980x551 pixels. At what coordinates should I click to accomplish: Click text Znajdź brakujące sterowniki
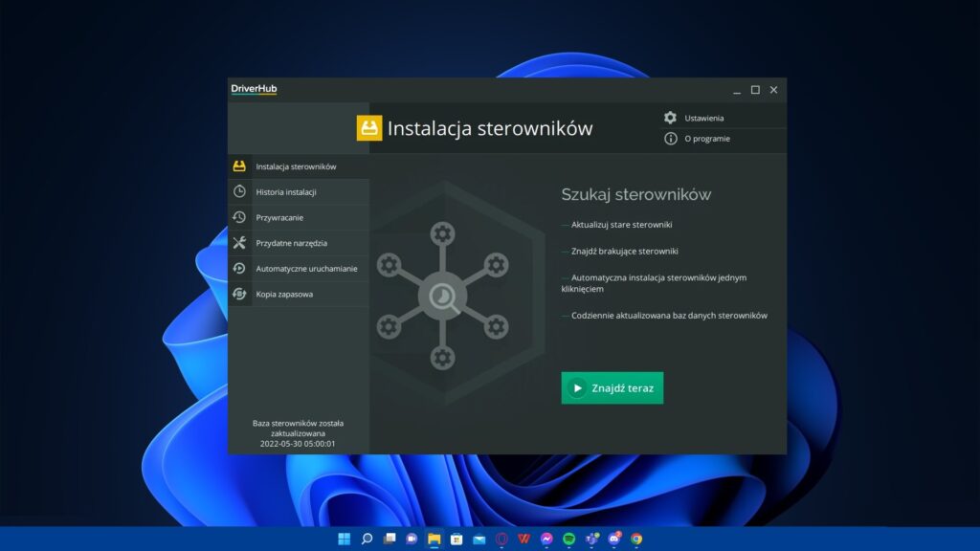click(624, 252)
